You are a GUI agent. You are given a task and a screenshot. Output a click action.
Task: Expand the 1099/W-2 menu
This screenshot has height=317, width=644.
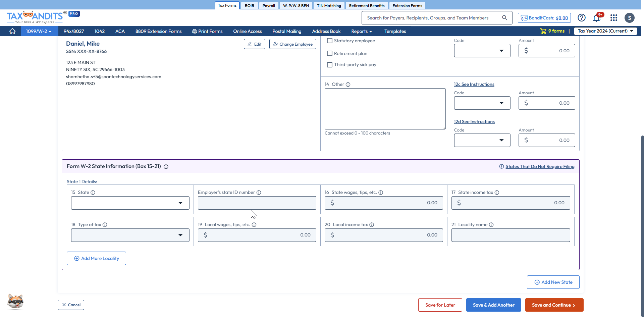point(39,31)
